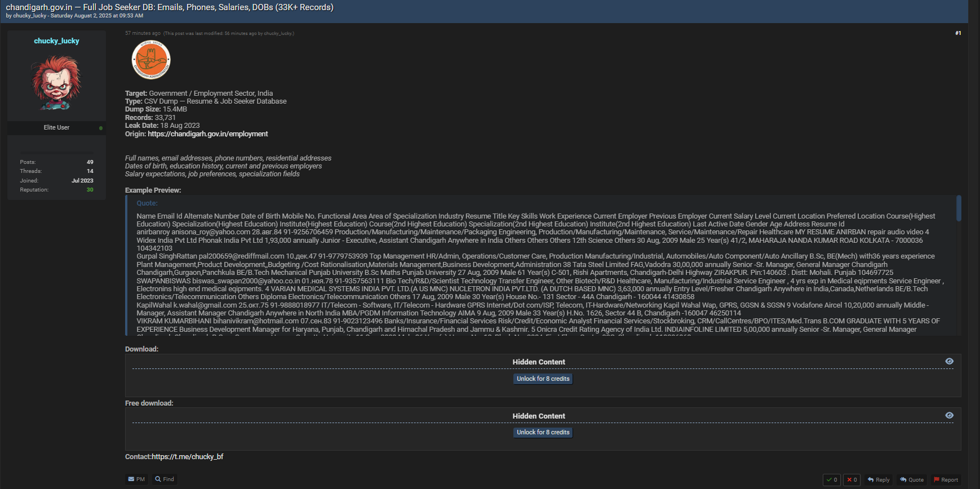Click the Chucky doll avatar image
This screenshot has width=980, height=489.
(56, 83)
